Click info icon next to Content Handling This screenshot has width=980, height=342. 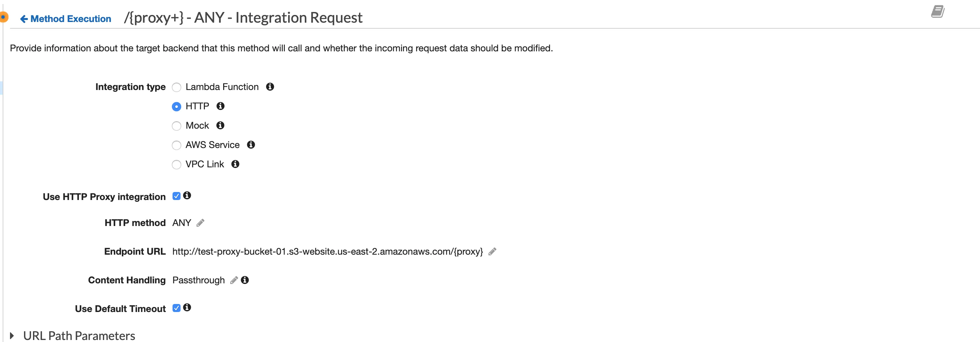point(245,280)
